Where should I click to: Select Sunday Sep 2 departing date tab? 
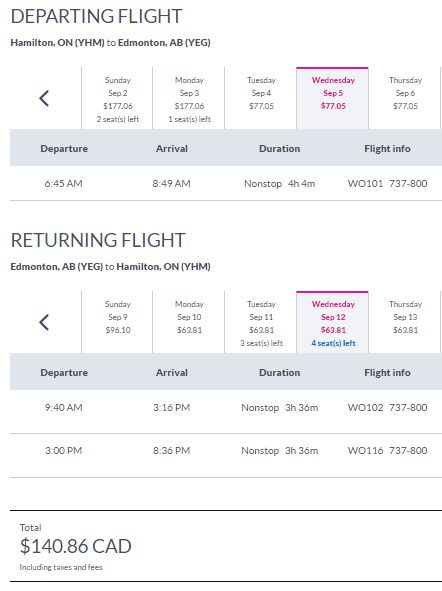pos(117,99)
